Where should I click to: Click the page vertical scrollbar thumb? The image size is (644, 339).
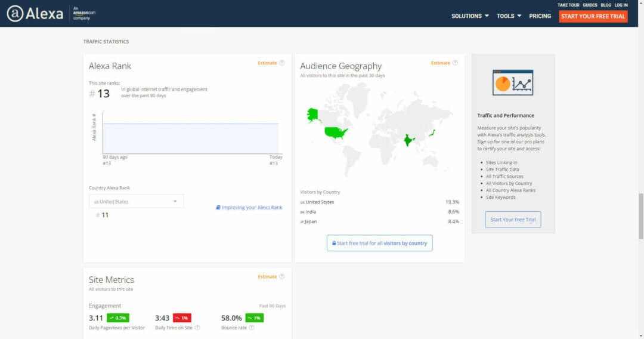[640, 215]
